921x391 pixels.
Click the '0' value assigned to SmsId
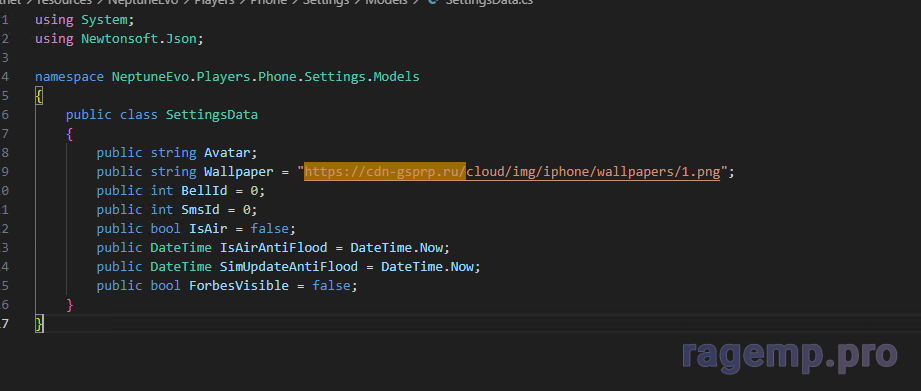[x=247, y=210]
